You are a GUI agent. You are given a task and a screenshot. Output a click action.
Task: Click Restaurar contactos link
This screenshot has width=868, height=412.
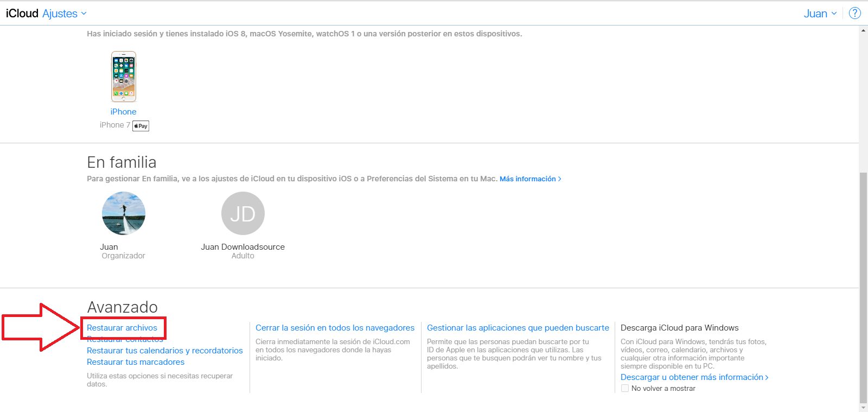[x=125, y=339]
